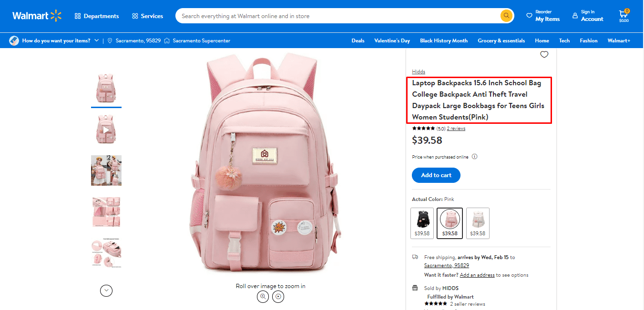Open Sign In Account via the person icon
Screen dimensions: 644x310
[576, 15]
